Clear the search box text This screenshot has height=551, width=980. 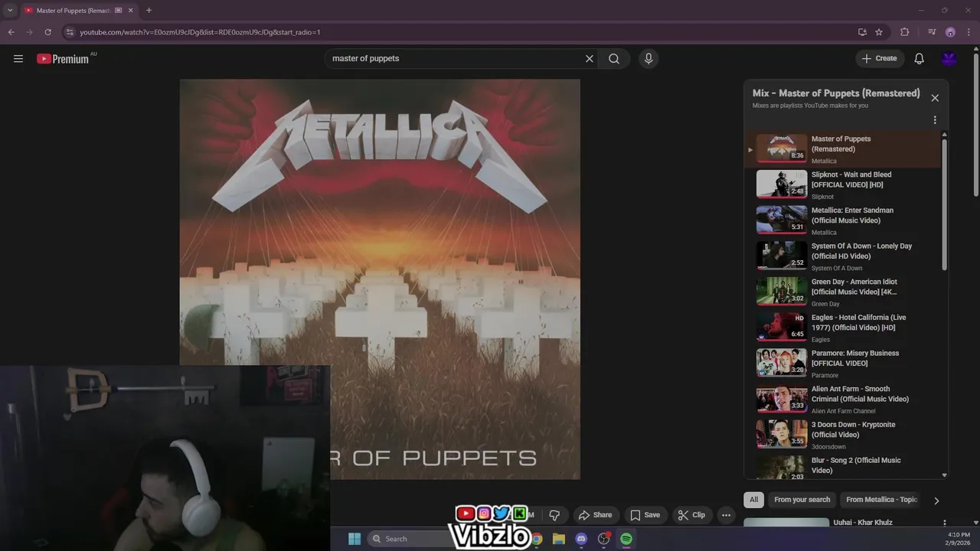[590, 59]
